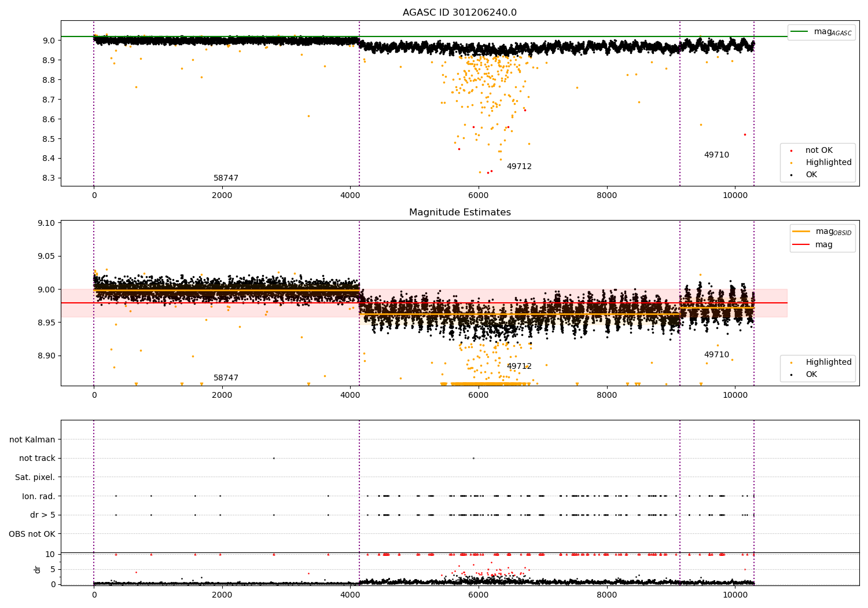Select the mag AGASC legend label

click(833, 32)
